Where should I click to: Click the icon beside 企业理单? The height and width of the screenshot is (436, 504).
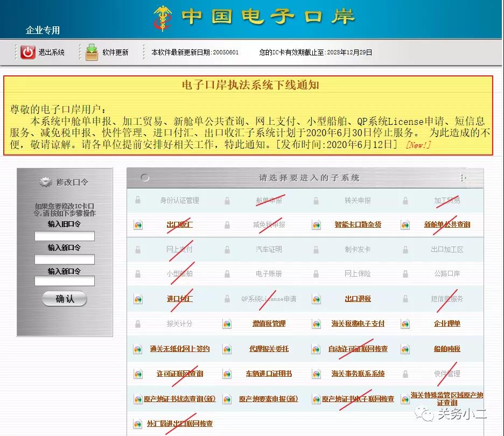point(405,324)
